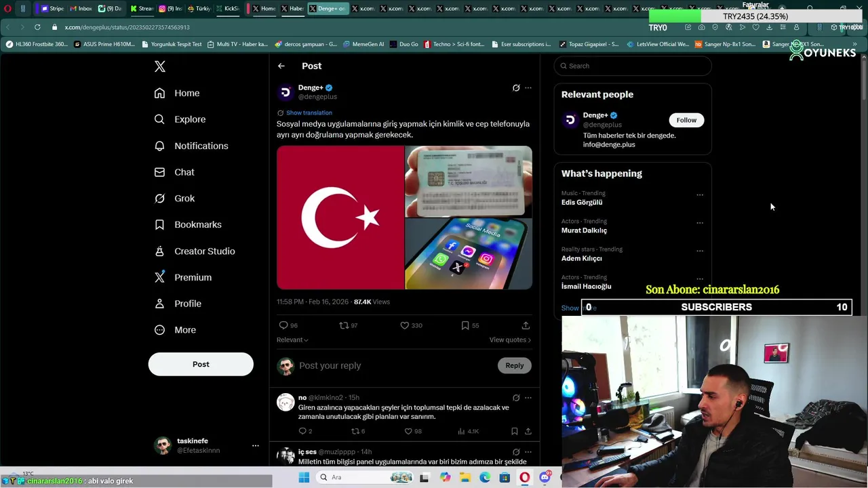Open Denge+ profile in Relevant people
This screenshot has height=488, width=868.
(x=595, y=115)
